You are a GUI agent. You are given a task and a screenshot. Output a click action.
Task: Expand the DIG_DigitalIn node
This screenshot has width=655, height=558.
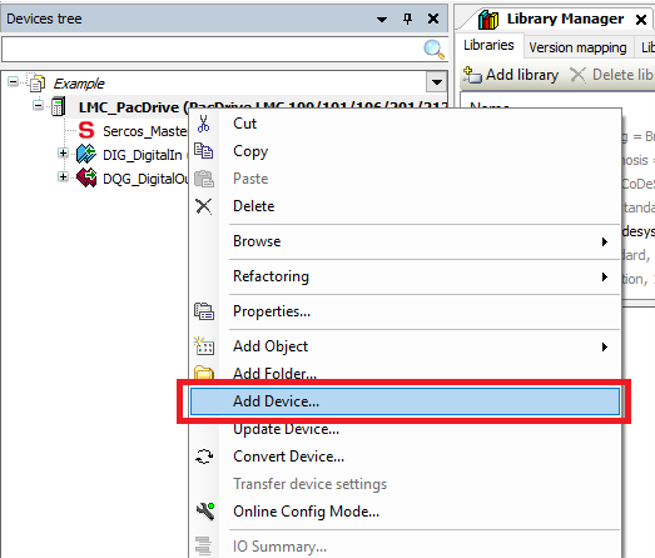pos(63,153)
